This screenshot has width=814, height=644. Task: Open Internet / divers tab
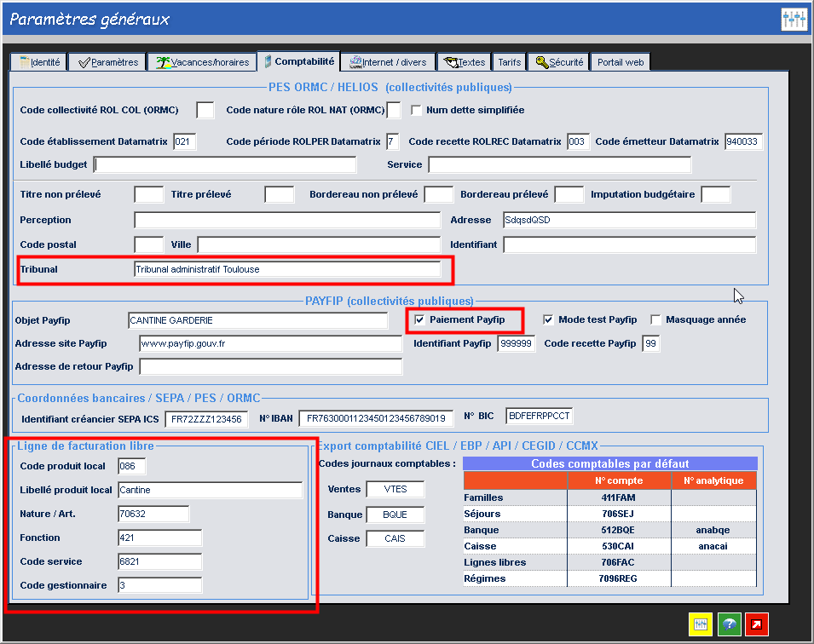click(x=388, y=62)
